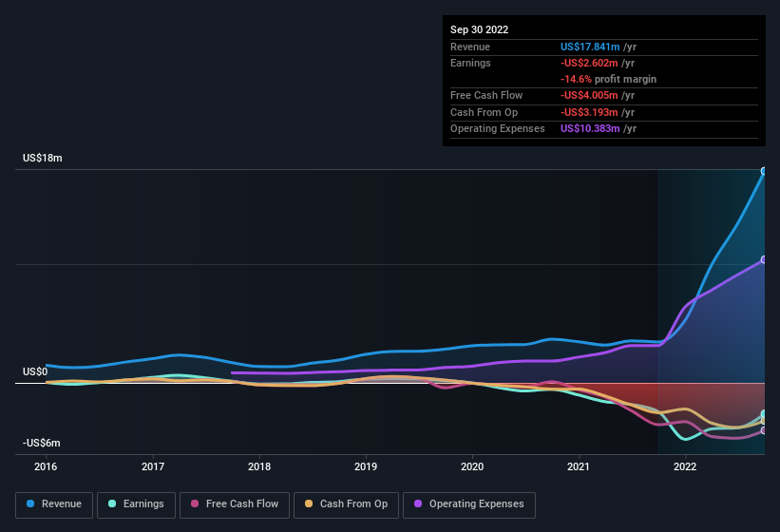This screenshot has width=780, height=532.
Task: Click the Free Cash Flow label in tooltip
Action: point(486,95)
